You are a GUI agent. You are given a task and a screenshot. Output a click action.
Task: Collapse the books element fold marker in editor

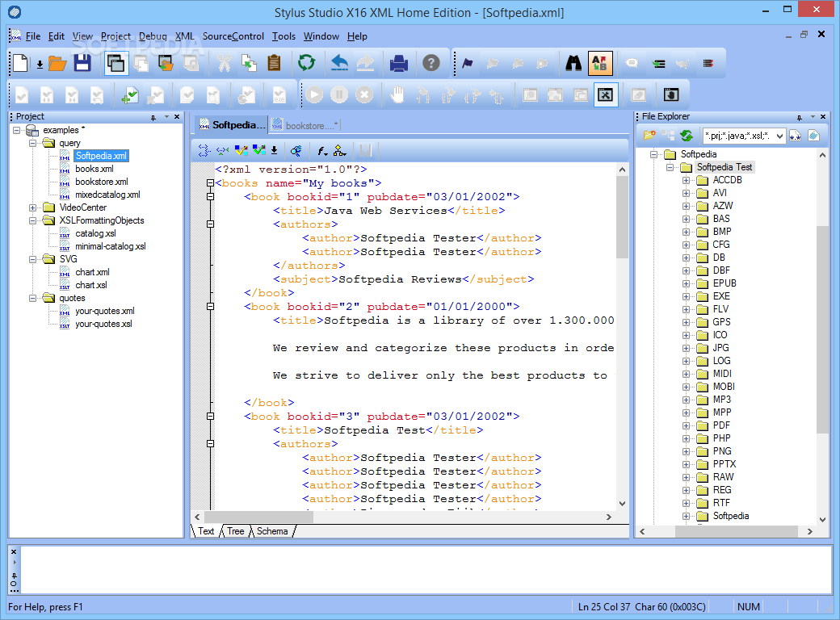click(210, 183)
